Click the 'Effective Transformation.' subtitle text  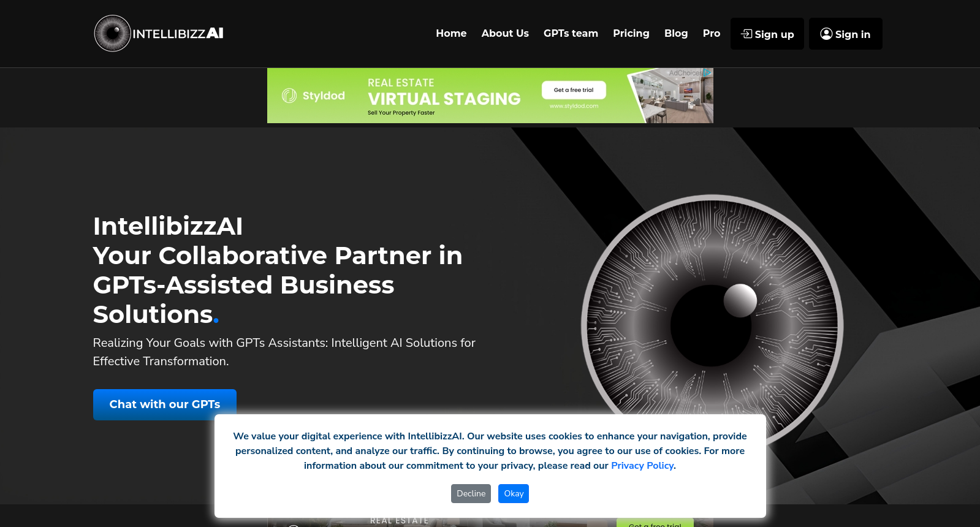pos(161,362)
